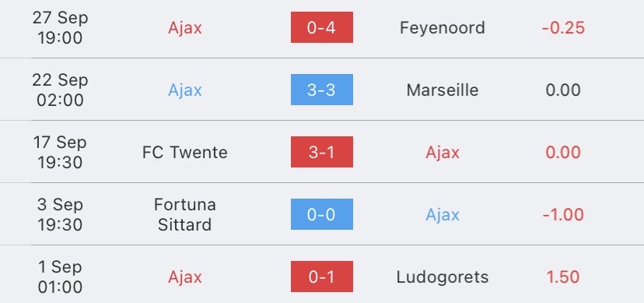Select Ajax in the FC Twente match row
Image resolution: width=644 pixels, height=303 pixels.
pos(443,153)
